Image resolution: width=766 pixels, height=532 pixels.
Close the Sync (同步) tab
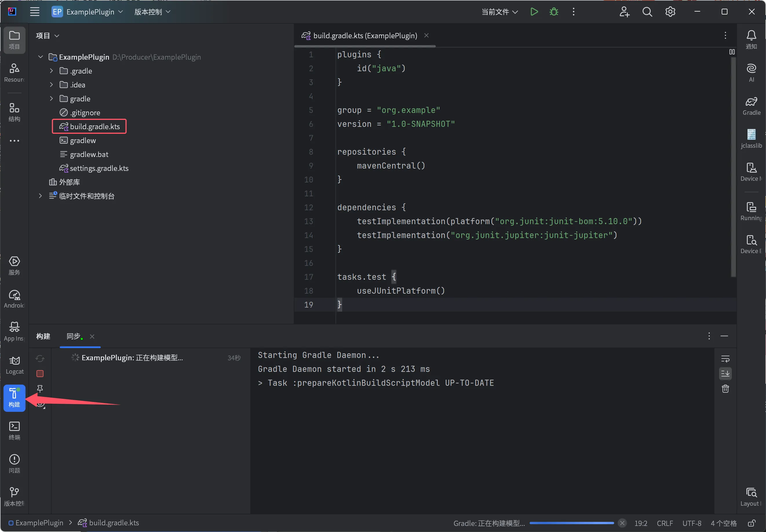(x=92, y=336)
